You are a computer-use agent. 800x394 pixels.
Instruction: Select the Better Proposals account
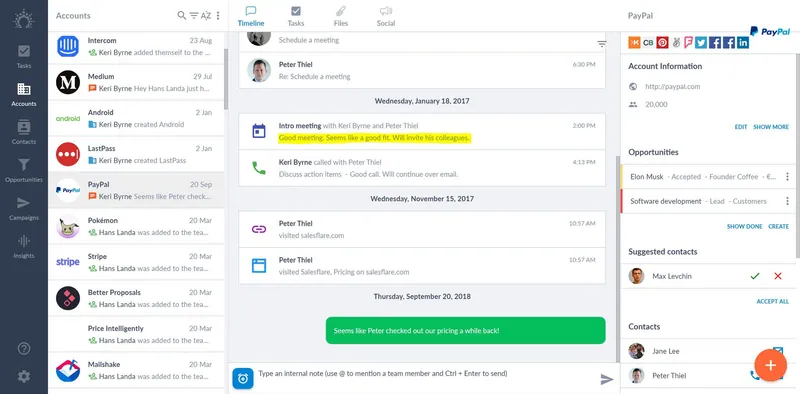tap(136, 298)
